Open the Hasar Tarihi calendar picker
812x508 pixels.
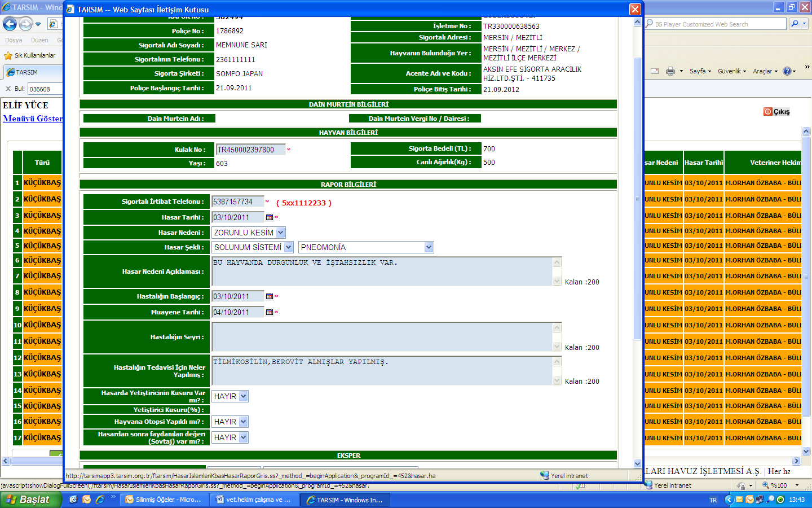pyautogui.click(x=270, y=217)
